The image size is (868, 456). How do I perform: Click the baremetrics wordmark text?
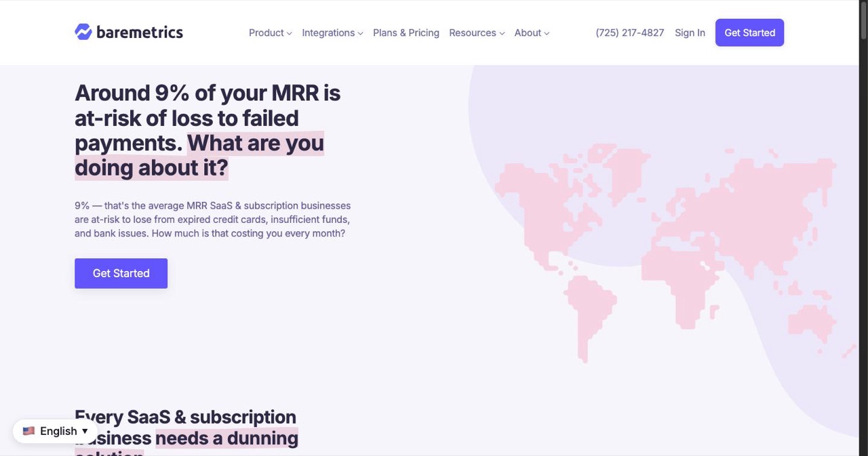[140, 32]
